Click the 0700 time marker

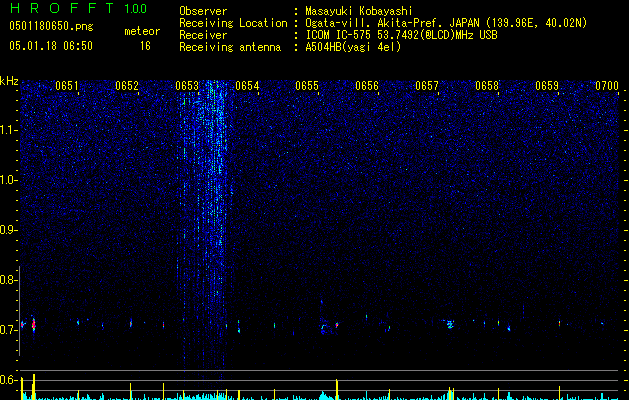(x=607, y=86)
